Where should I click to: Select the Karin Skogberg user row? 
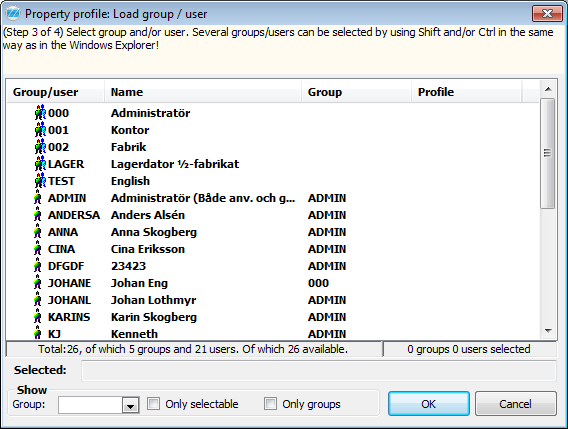273,317
